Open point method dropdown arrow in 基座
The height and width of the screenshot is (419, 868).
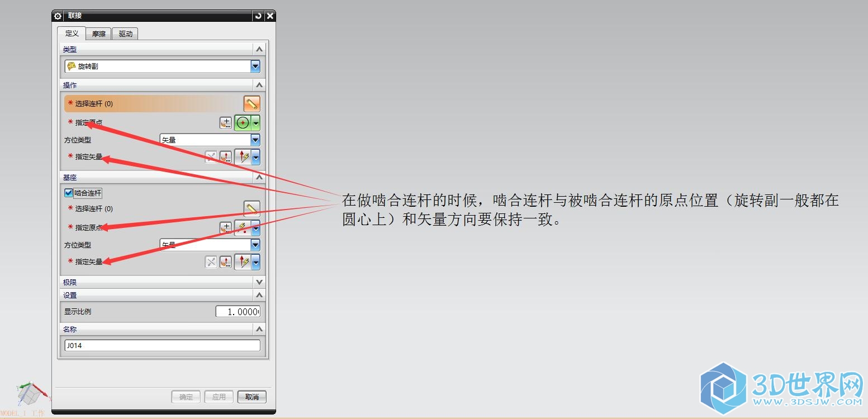(256, 228)
